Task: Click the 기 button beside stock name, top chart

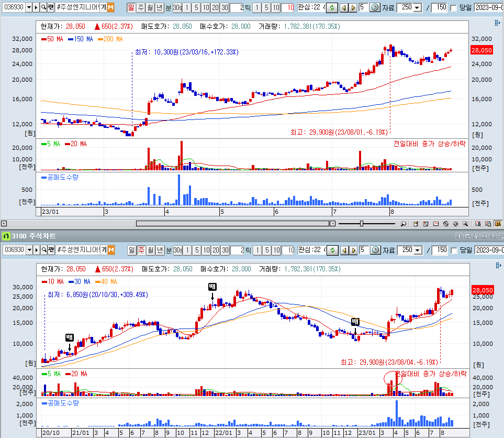Action: click(x=103, y=7)
